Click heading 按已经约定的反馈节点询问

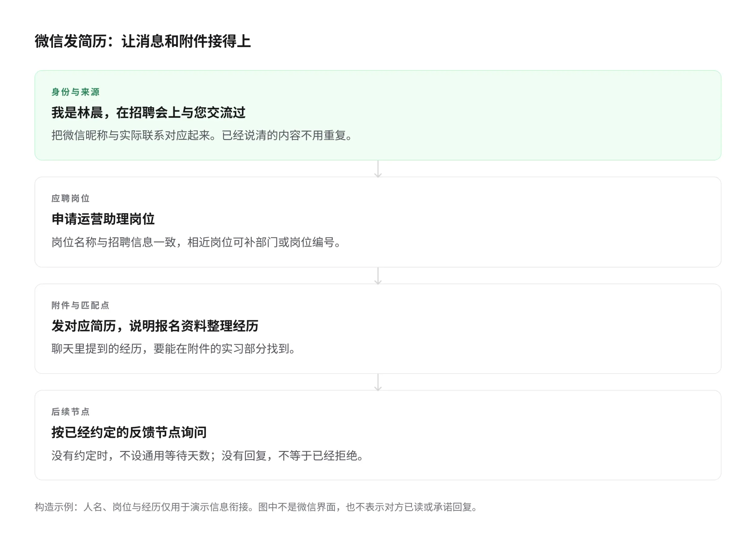[129, 433]
